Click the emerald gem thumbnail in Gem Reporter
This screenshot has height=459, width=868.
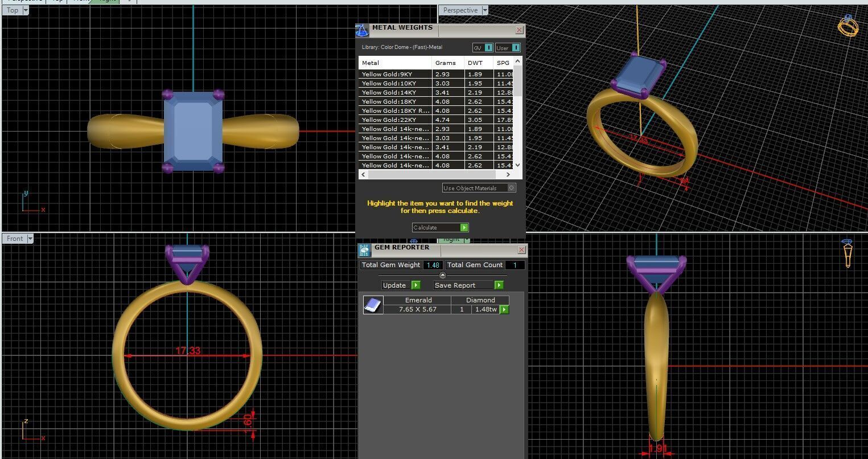tap(373, 305)
